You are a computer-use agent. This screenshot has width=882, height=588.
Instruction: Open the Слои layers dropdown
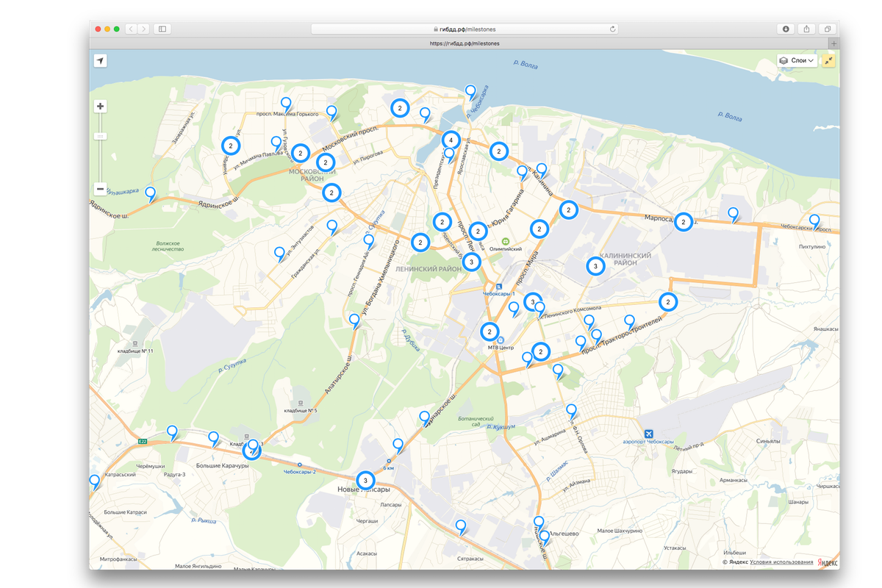click(797, 61)
